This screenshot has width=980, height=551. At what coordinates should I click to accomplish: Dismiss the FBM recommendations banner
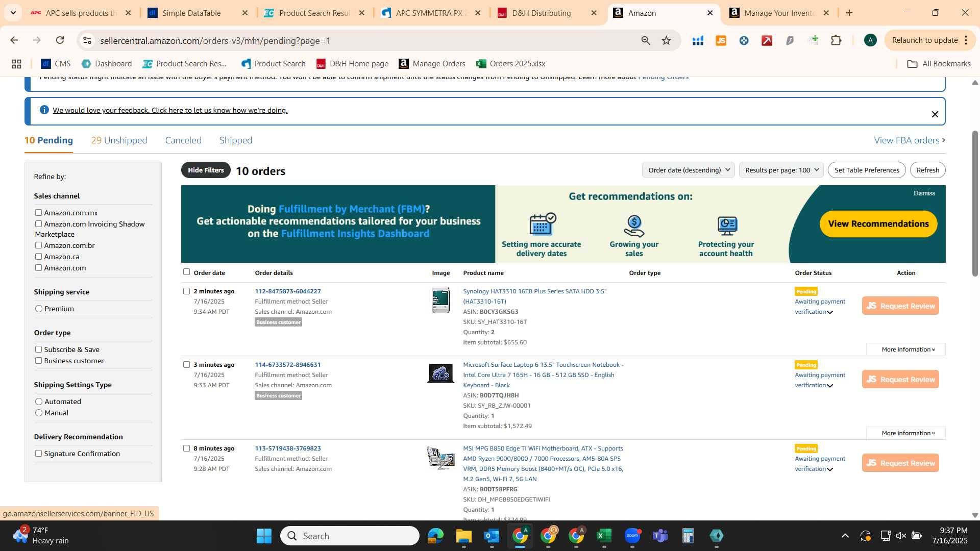pos(924,193)
